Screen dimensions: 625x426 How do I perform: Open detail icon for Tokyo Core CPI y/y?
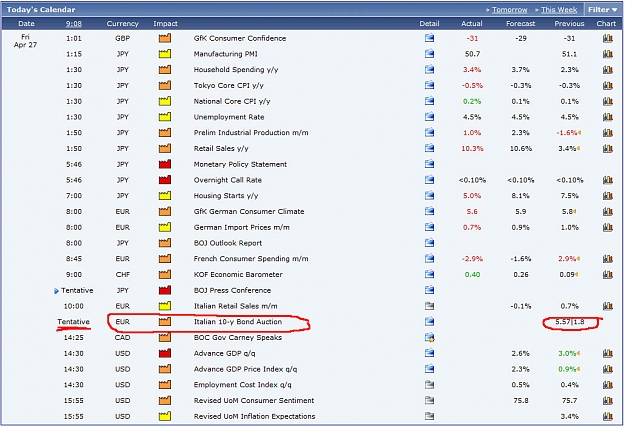429,85
